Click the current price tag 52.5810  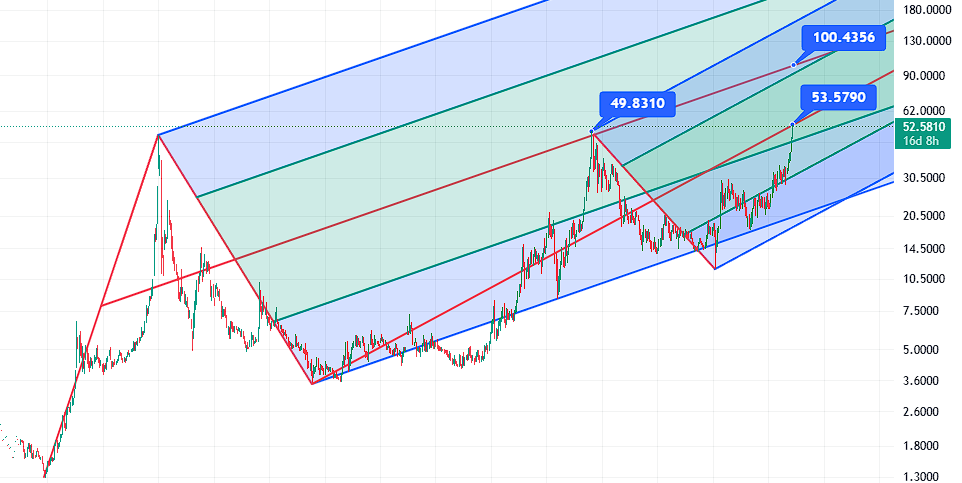pos(923,127)
